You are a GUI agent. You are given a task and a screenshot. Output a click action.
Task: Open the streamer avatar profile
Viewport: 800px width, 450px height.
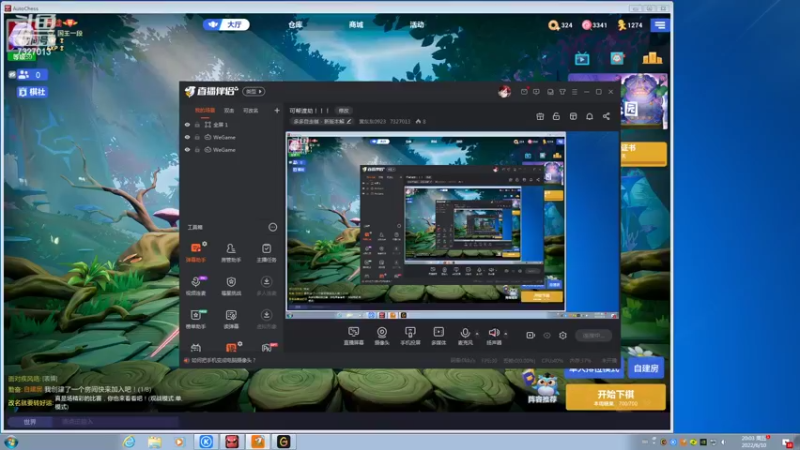point(504,92)
